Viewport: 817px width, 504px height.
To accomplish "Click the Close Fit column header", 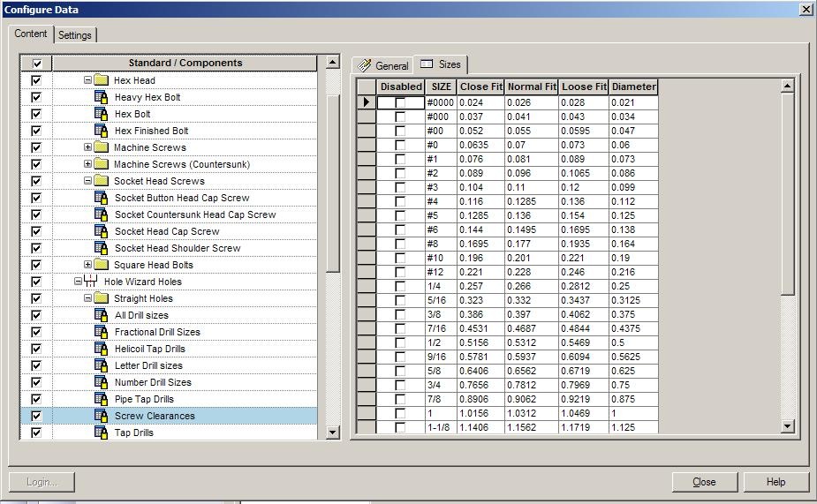I will point(480,87).
